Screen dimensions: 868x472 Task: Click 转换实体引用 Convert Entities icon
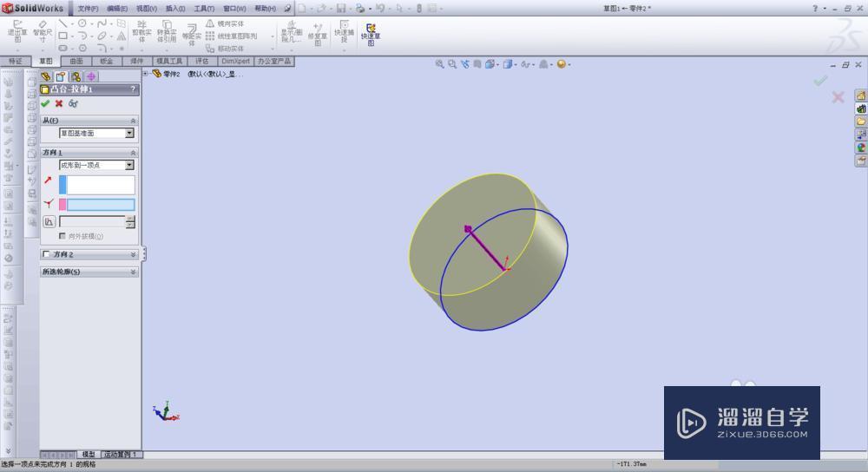click(167, 31)
